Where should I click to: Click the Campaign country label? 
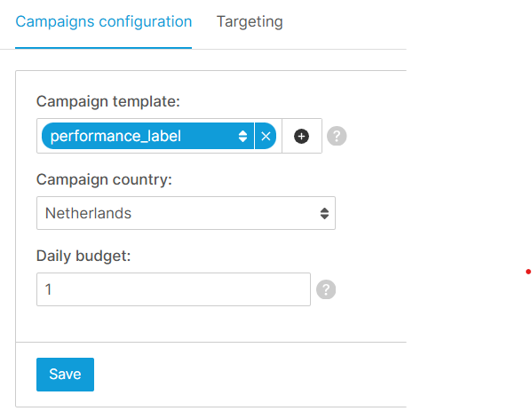tap(104, 179)
